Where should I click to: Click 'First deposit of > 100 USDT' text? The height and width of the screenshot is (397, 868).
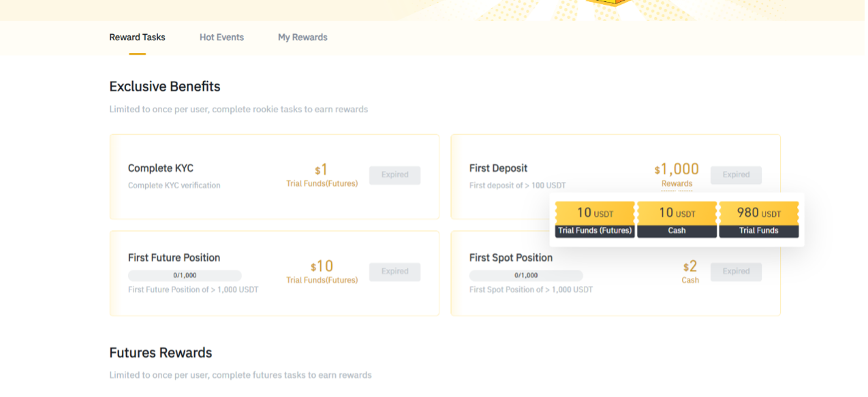coord(517,185)
